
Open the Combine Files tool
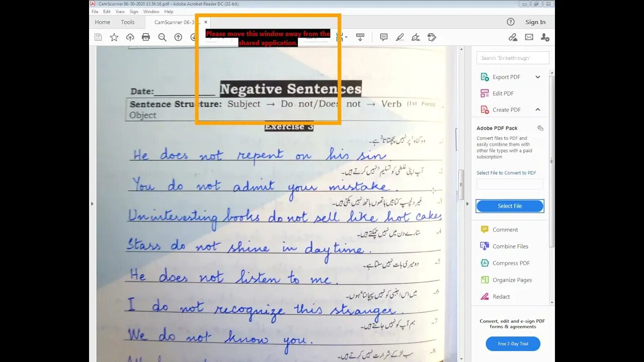coord(510,246)
